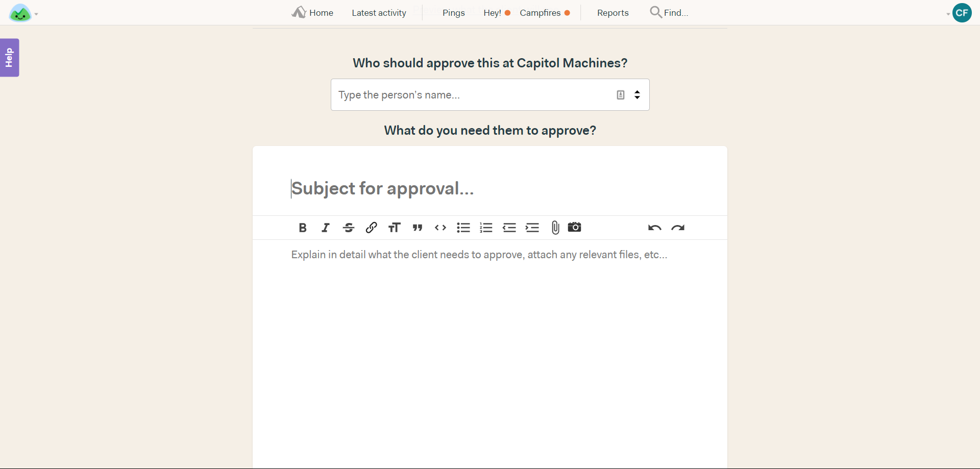Open Campfires
The image size is (980, 469).
[x=545, y=13]
